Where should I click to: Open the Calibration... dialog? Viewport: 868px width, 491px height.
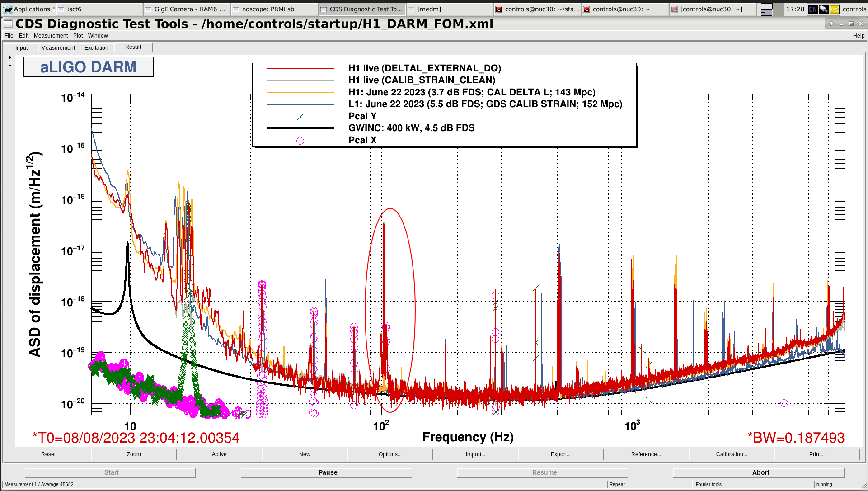click(x=731, y=454)
